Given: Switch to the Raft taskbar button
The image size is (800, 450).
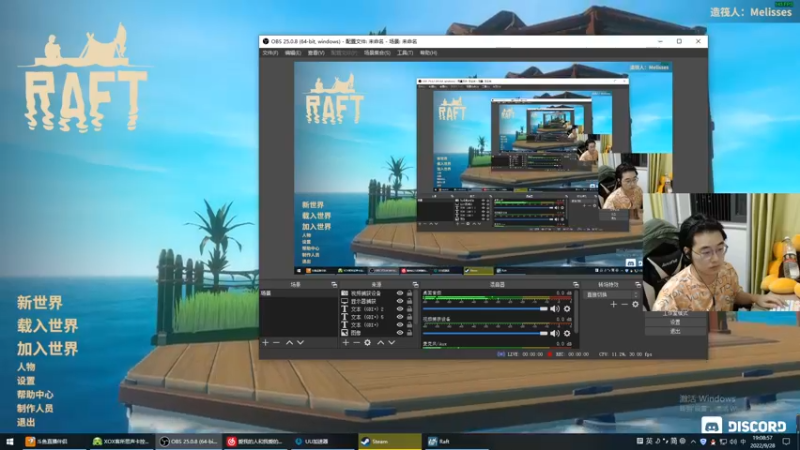Looking at the screenshot, I should (x=456, y=441).
